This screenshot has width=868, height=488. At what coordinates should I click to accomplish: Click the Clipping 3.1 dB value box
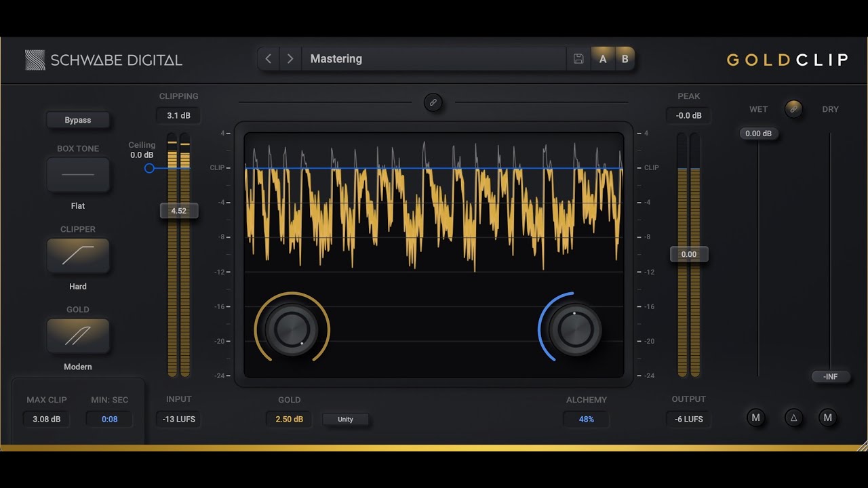[178, 116]
